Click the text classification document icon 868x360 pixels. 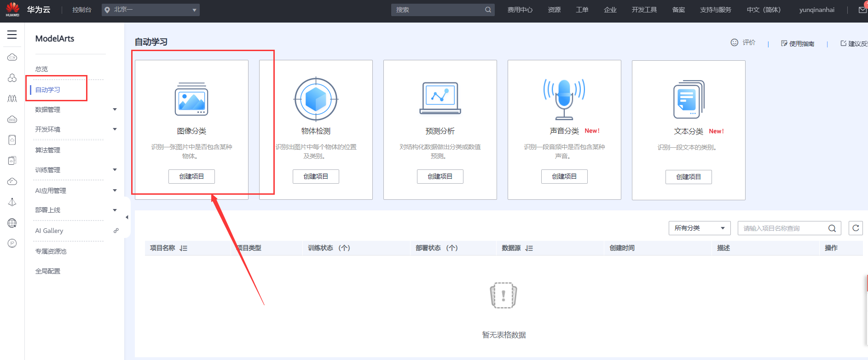[x=689, y=99]
